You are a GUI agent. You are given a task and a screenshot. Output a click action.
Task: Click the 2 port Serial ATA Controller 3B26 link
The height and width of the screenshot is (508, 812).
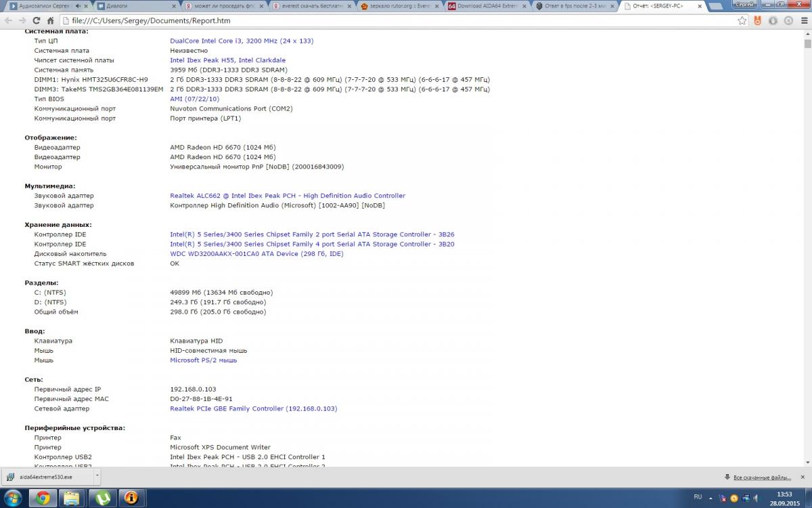point(312,234)
